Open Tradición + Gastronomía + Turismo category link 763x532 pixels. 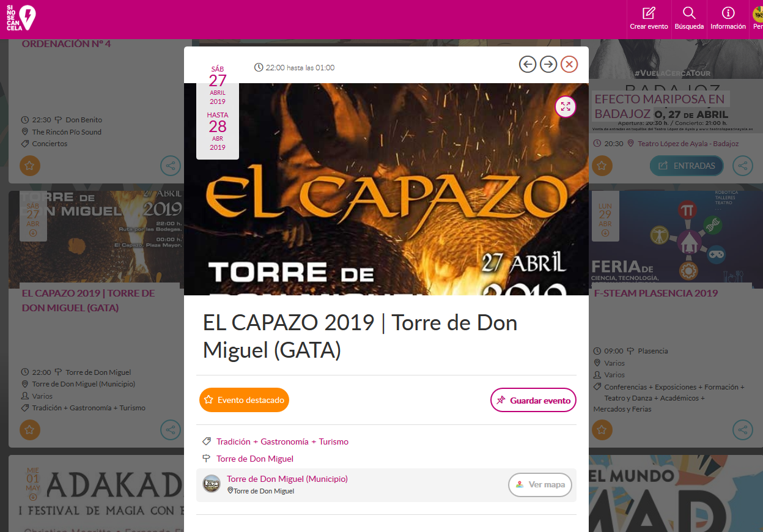pyautogui.click(x=282, y=441)
